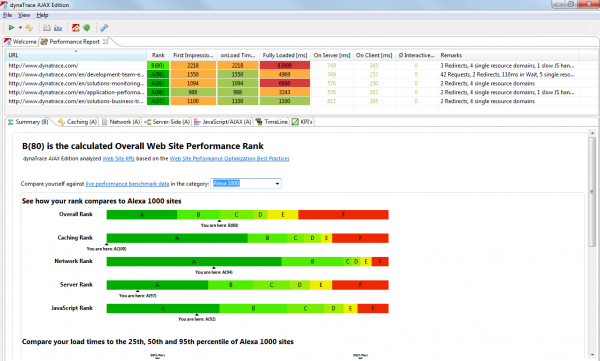Click the green leaf toolbar icon
The width and height of the screenshot is (600, 361).
(x=86, y=28)
